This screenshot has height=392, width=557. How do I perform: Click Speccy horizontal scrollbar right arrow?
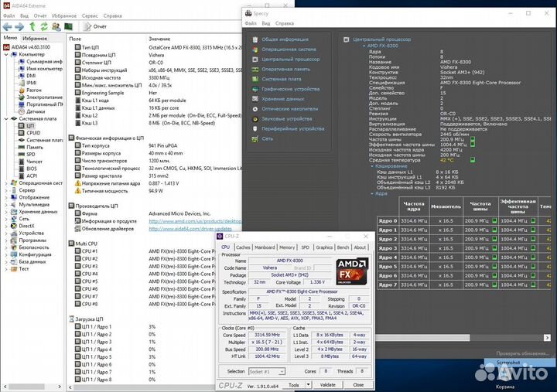pyautogui.click(x=547, y=338)
